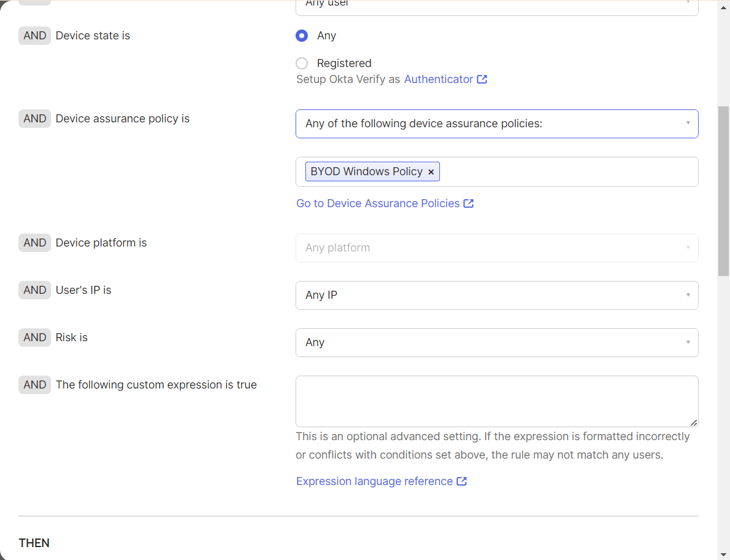Go to Device Assurance Policies
The width and height of the screenshot is (730, 560).
(x=378, y=203)
